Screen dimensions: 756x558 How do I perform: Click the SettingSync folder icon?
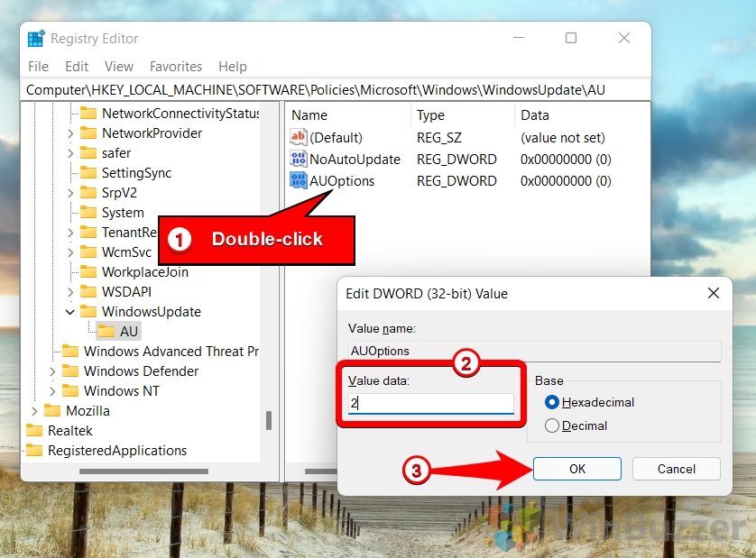[88, 172]
